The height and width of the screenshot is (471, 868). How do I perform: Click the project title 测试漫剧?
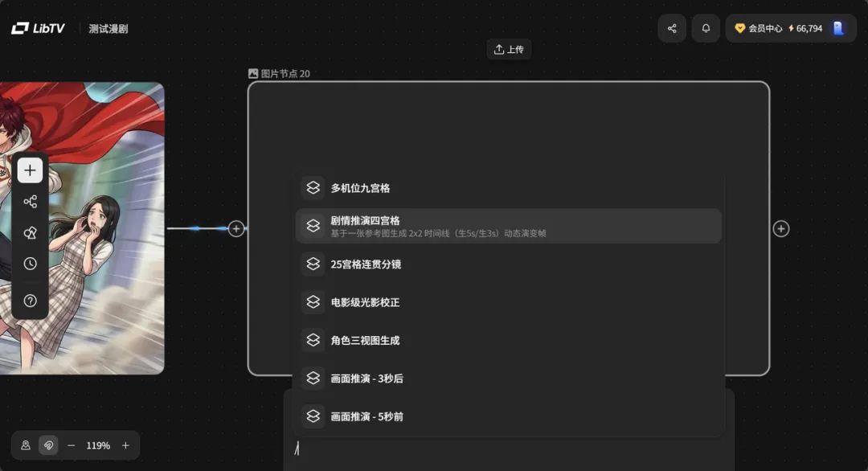(x=108, y=29)
